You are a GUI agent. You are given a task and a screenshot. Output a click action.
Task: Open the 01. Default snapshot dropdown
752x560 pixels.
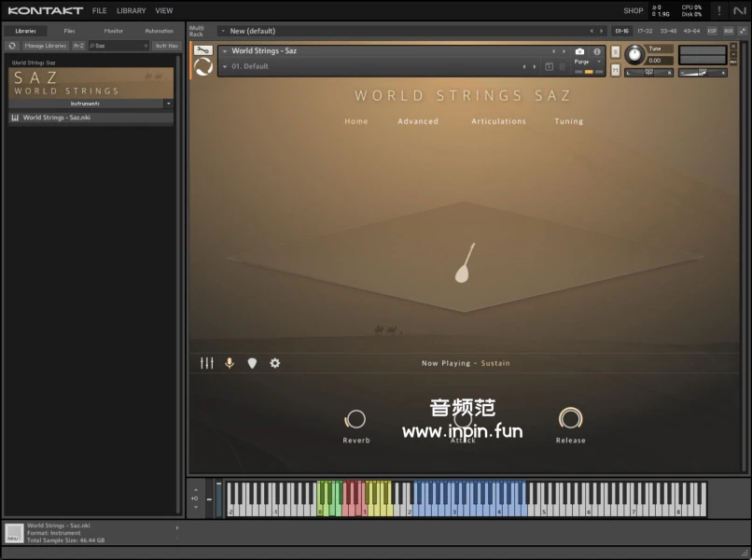click(x=225, y=66)
